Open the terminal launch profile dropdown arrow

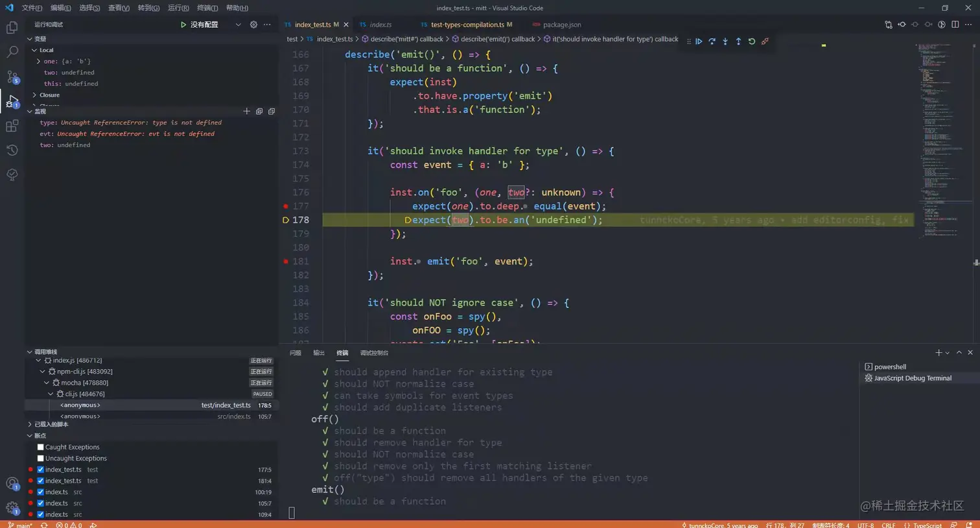pos(948,353)
